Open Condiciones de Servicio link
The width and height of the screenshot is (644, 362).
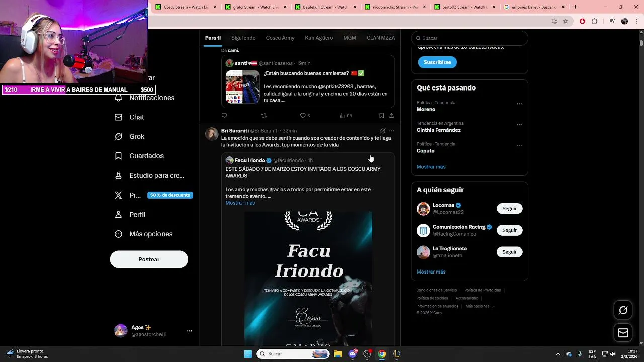point(436,290)
